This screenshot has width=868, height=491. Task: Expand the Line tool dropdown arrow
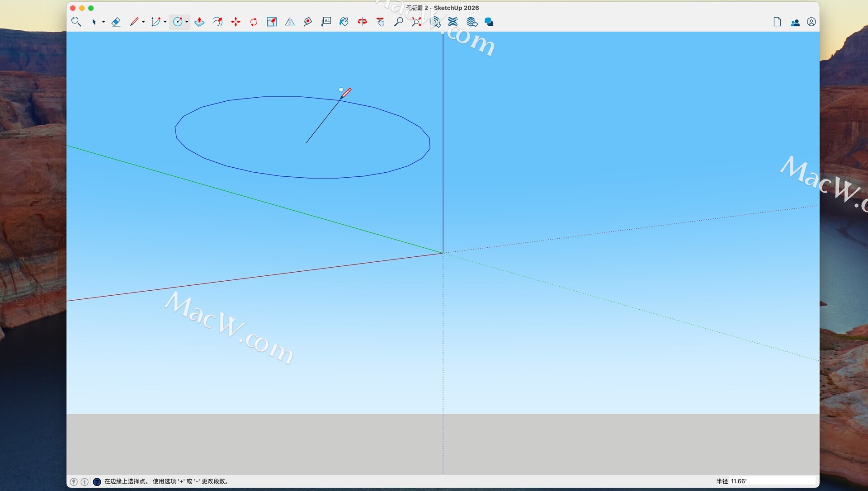(x=143, y=22)
